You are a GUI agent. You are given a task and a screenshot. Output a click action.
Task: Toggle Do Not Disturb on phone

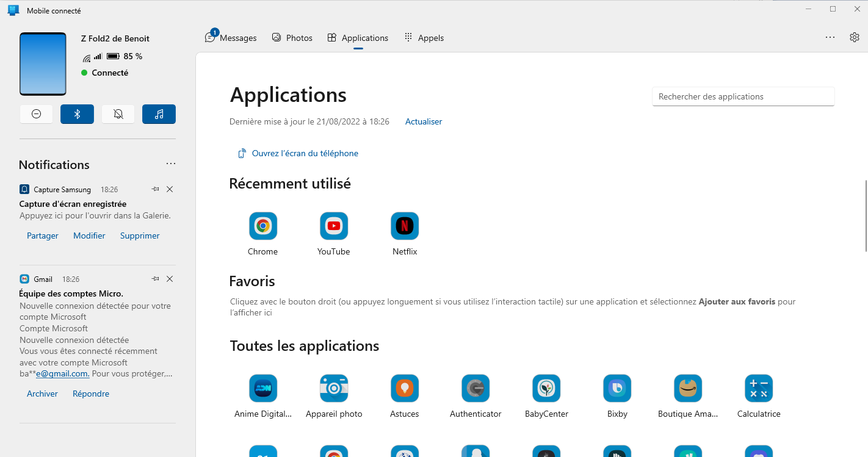pos(36,114)
